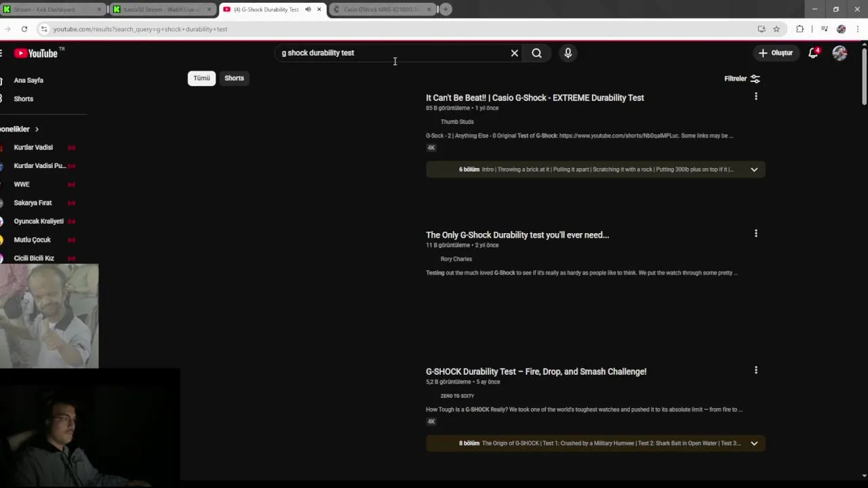Open video 'It Can't Be Beat!! Casio G-Shock' title
Screen dimensions: 868x488
point(535,98)
